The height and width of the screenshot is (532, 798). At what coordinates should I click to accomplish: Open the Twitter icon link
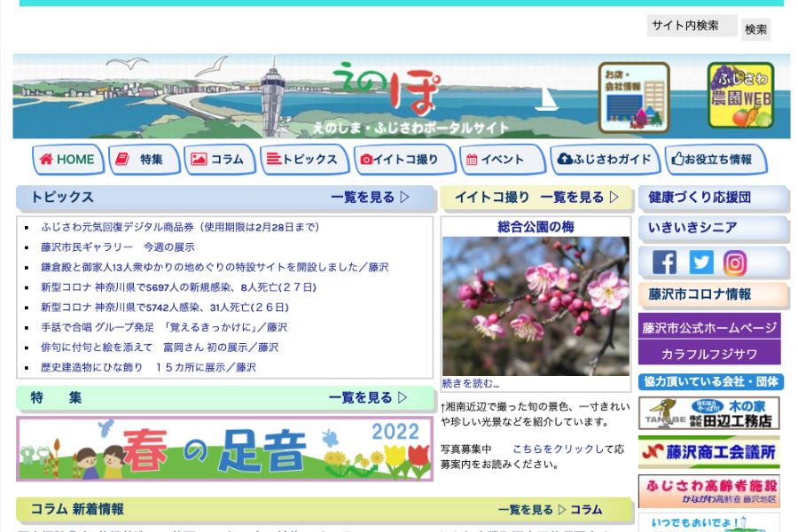pyautogui.click(x=700, y=262)
